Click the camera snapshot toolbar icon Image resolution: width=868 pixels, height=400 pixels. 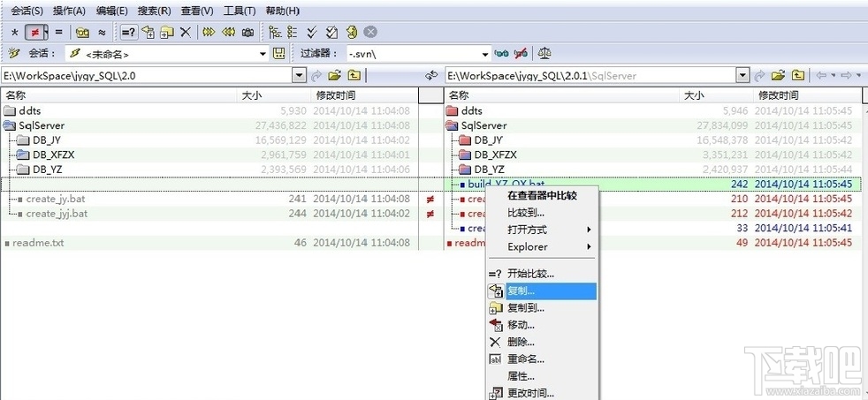247,32
